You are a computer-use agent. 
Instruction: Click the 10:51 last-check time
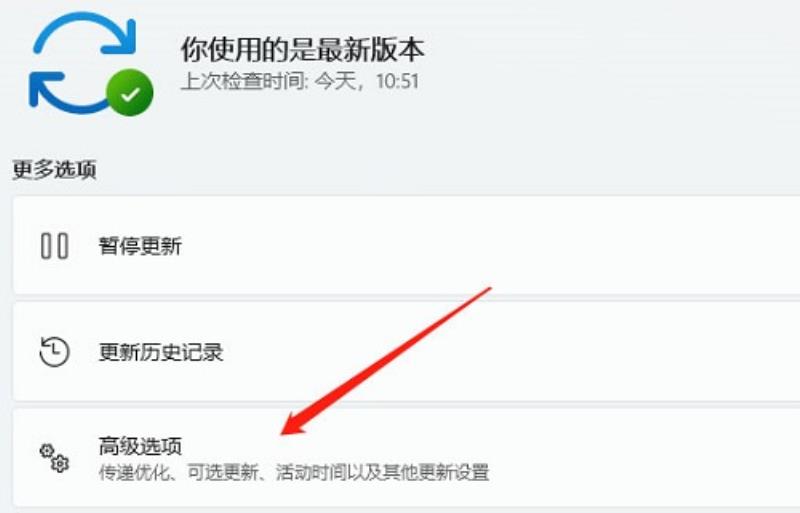(397, 81)
